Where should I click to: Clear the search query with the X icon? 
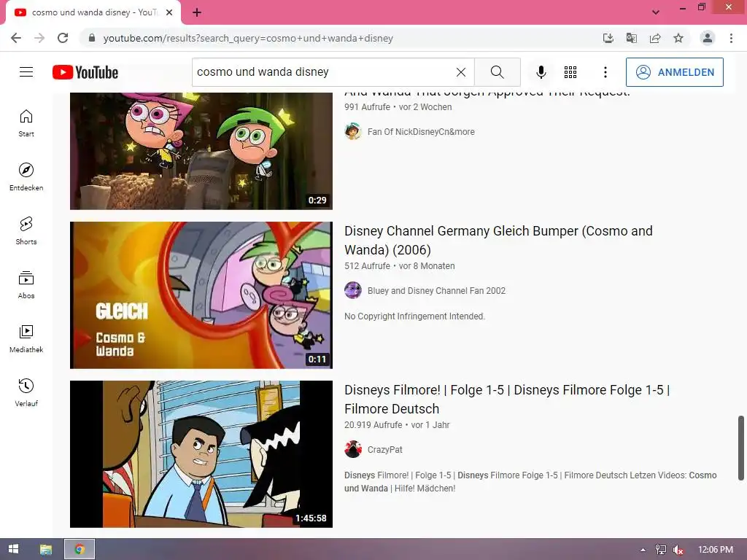click(461, 72)
